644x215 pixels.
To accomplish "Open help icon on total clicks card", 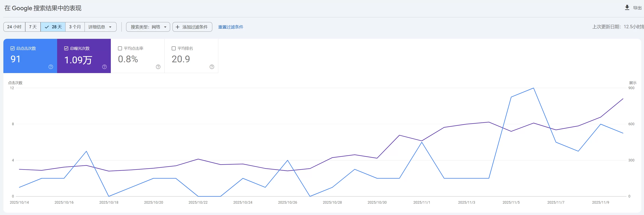I will (51, 67).
